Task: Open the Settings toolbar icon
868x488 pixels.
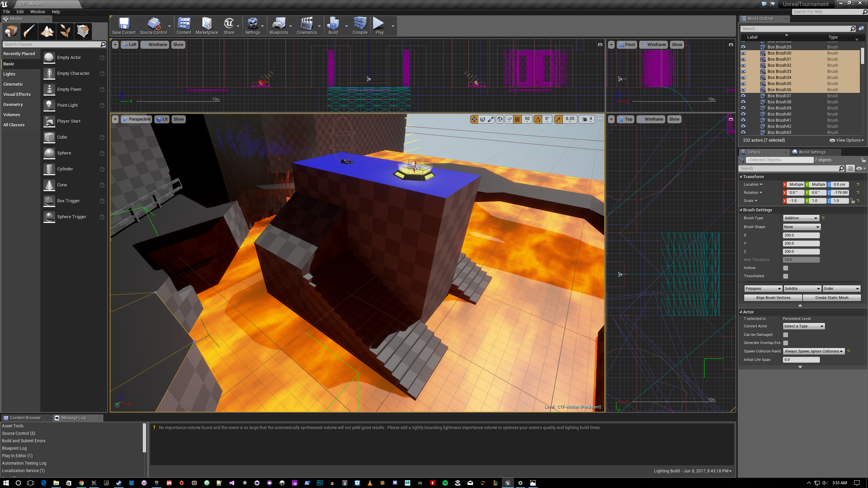Action: [x=253, y=26]
